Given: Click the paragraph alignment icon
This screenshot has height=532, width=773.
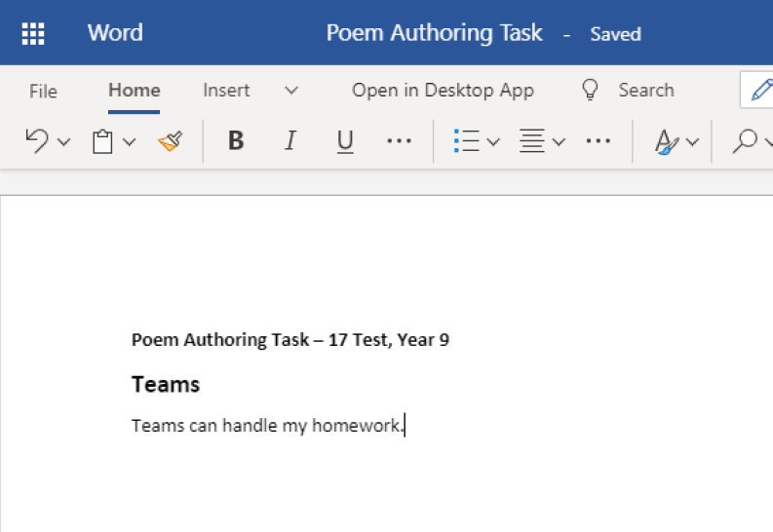Looking at the screenshot, I should pyautogui.click(x=531, y=141).
